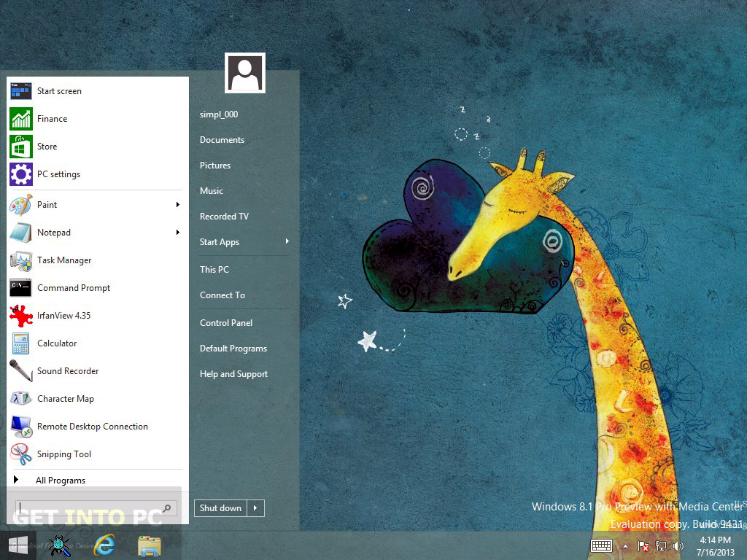Open Recorded TV from the Start menu
This screenshot has width=747, height=560.
coord(224,216)
